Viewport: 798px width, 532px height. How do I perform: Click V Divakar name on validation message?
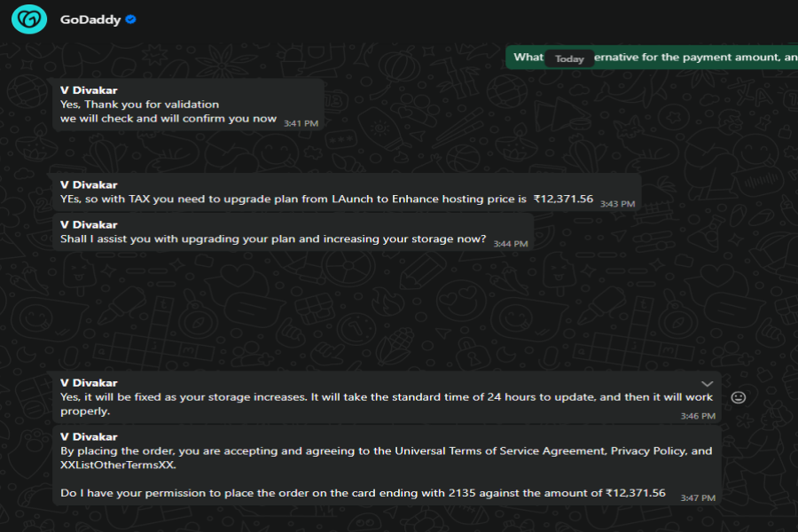click(89, 90)
